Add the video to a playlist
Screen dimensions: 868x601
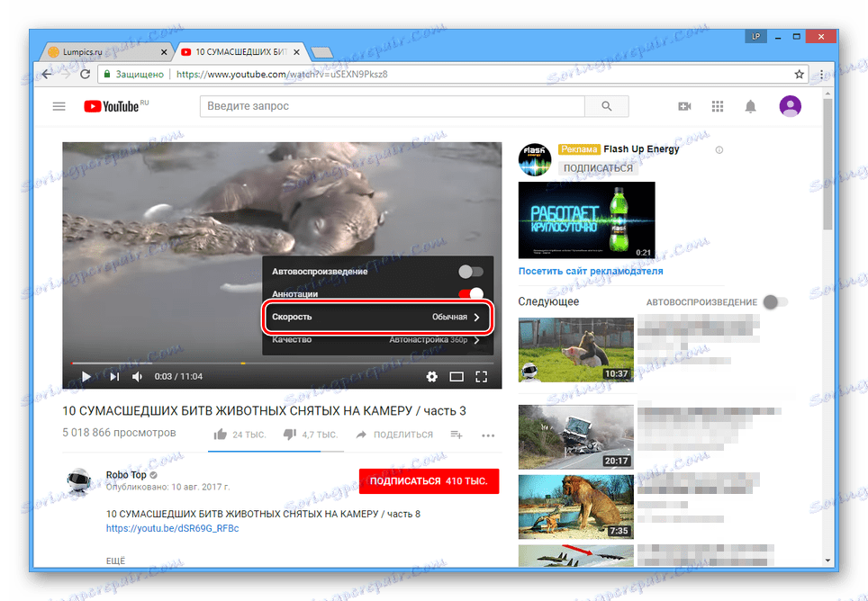pyautogui.click(x=457, y=435)
